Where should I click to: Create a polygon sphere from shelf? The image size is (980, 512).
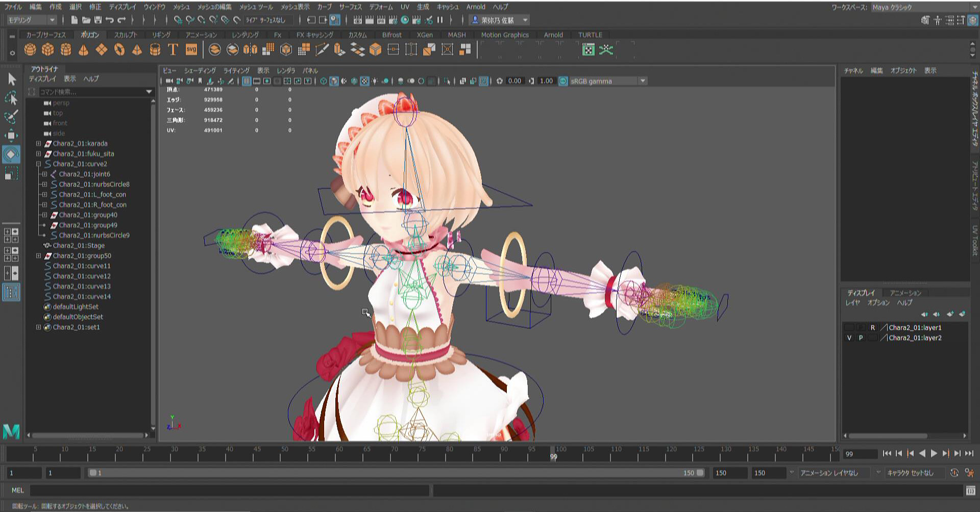(x=30, y=49)
